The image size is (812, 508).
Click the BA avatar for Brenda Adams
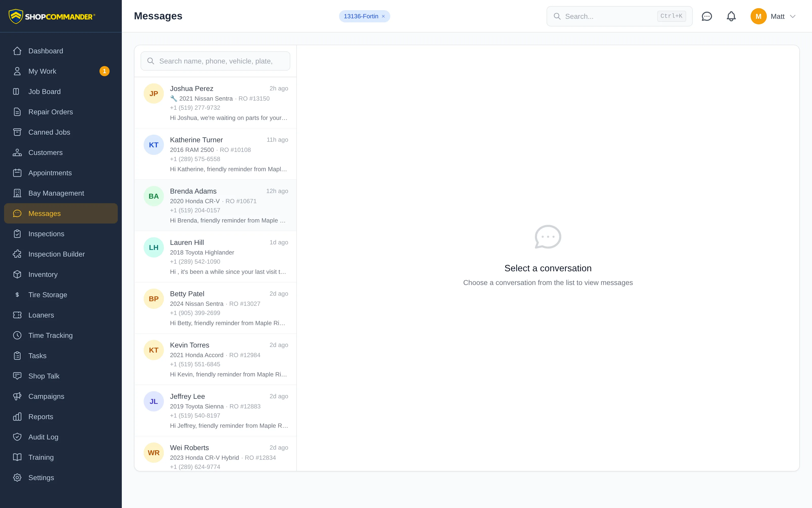click(154, 196)
